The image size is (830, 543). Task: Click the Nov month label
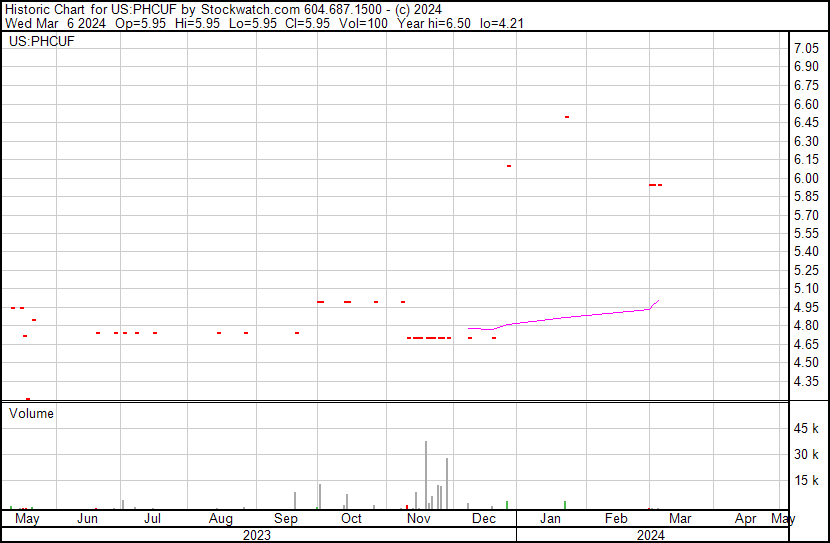(419, 518)
